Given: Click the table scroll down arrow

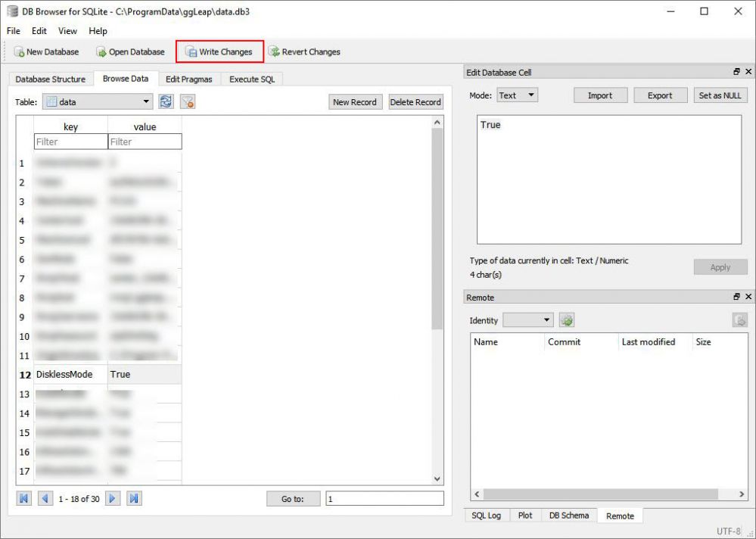Looking at the screenshot, I should (437, 478).
